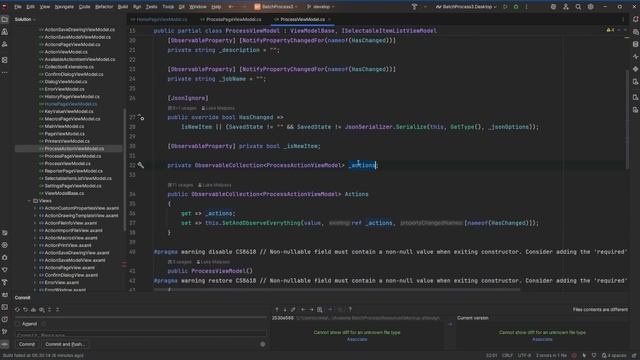This screenshot has width=640, height=360.
Task: Open IDE settings gear icon in title bar
Action: point(591,7)
